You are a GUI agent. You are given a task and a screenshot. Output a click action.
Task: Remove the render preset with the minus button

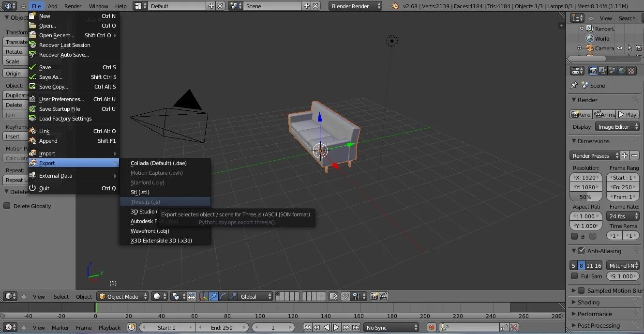[x=634, y=155]
